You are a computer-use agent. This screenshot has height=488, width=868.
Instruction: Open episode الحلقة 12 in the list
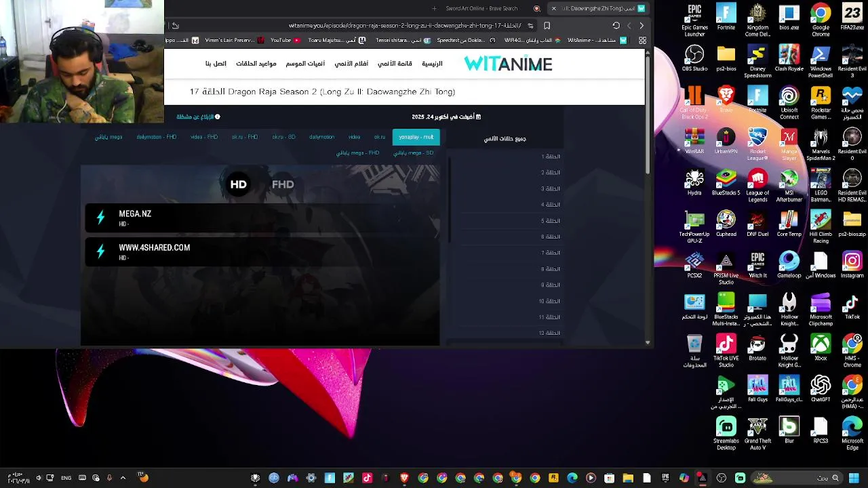[549, 333]
